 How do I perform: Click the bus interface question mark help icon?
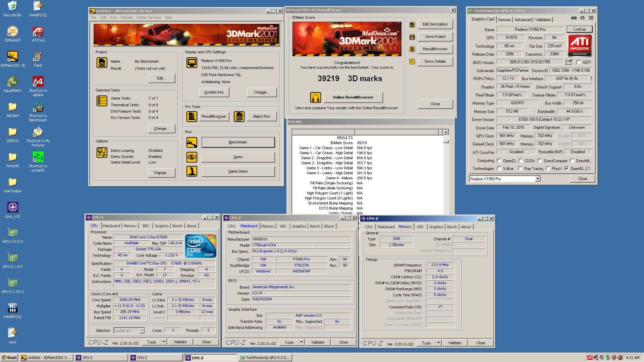coord(591,78)
